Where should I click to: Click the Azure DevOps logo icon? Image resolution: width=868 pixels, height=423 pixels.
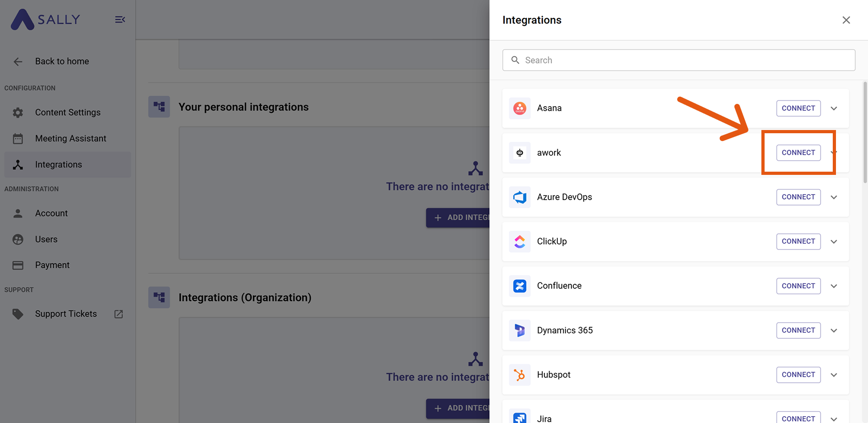click(x=519, y=197)
